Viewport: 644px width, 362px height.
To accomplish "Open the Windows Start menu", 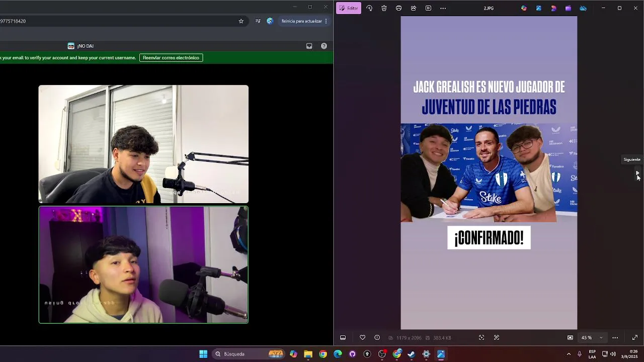I will tap(203, 354).
